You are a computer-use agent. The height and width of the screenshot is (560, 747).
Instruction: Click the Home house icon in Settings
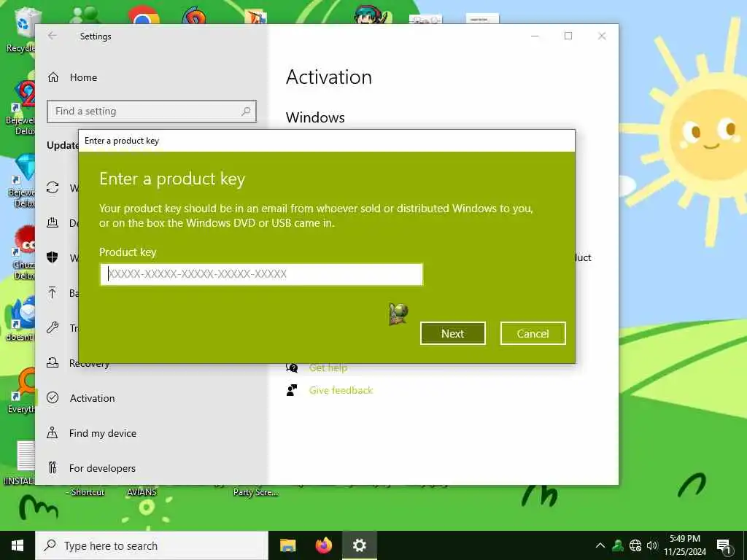pos(53,77)
